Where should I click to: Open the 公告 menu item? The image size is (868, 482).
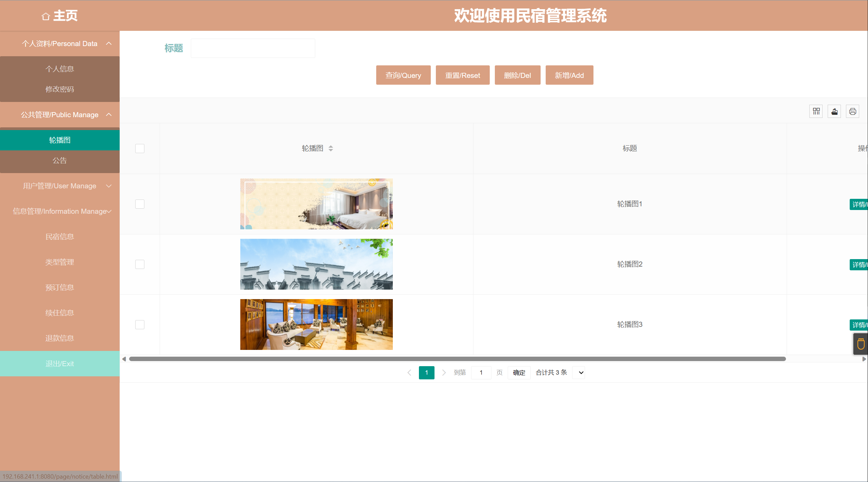(60, 161)
